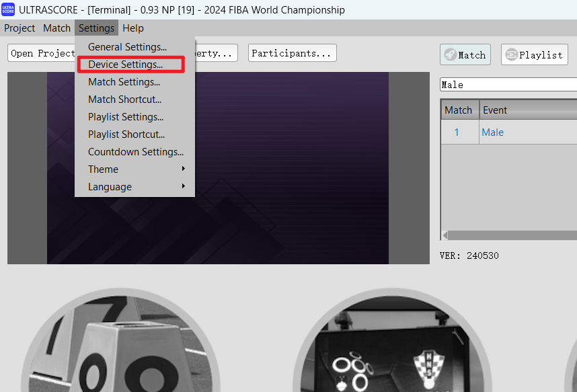This screenshot has width=577, height=392.
Task: Open Match Settings option
Action: click(x=124, y=82)
